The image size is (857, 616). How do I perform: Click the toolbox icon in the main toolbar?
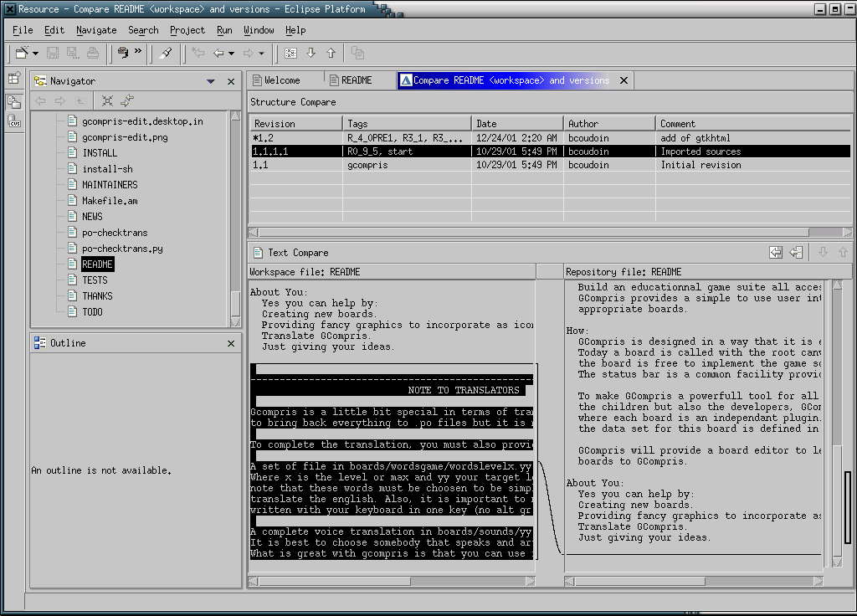click(x=123, y=53)
